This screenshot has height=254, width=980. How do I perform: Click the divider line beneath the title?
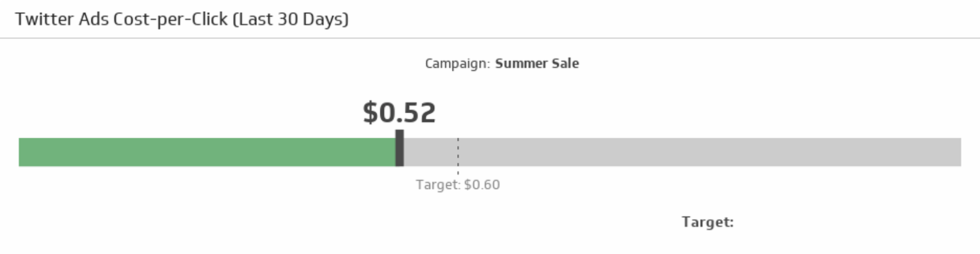tap(490, 38)
